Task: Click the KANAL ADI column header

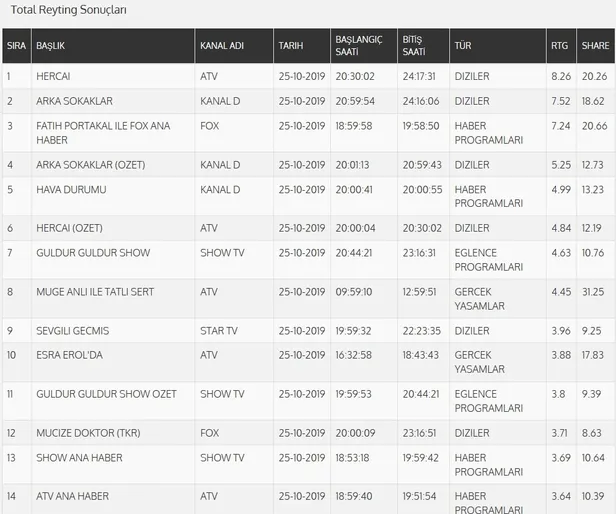Action: (221, 46)
